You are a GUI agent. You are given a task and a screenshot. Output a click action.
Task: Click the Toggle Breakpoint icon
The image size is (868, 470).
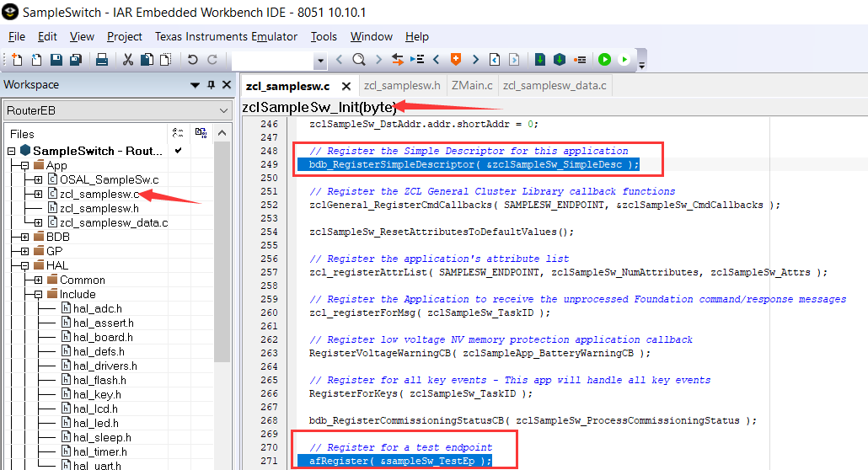pyautogui.click(x=580, y=59)
